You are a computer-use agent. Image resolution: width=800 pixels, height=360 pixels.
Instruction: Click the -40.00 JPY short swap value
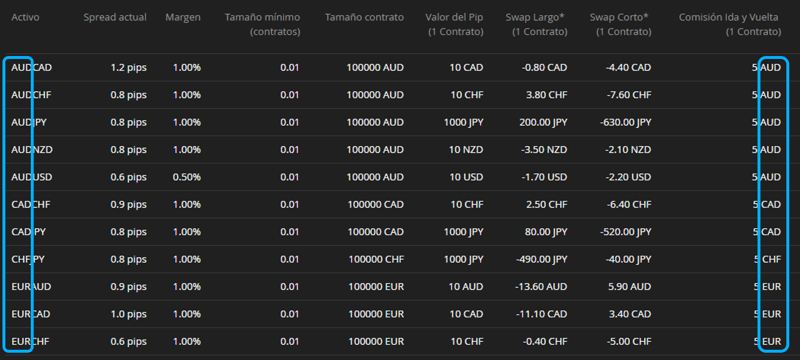point(628,260)
